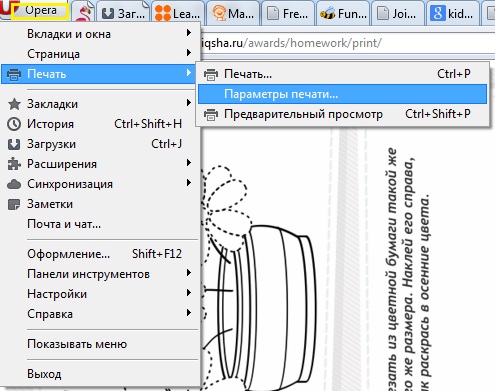
Task: Expand arrow next to Страница
Action: (189, 53)
